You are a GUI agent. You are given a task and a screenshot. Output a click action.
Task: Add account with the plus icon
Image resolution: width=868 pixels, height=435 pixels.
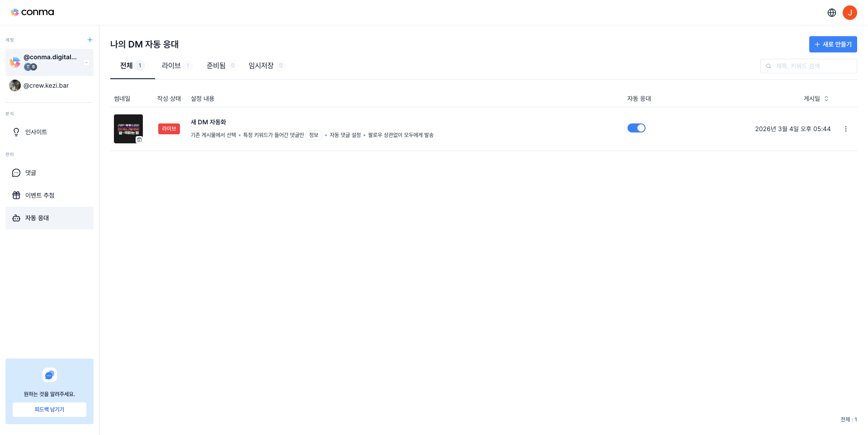click(90, 40)
